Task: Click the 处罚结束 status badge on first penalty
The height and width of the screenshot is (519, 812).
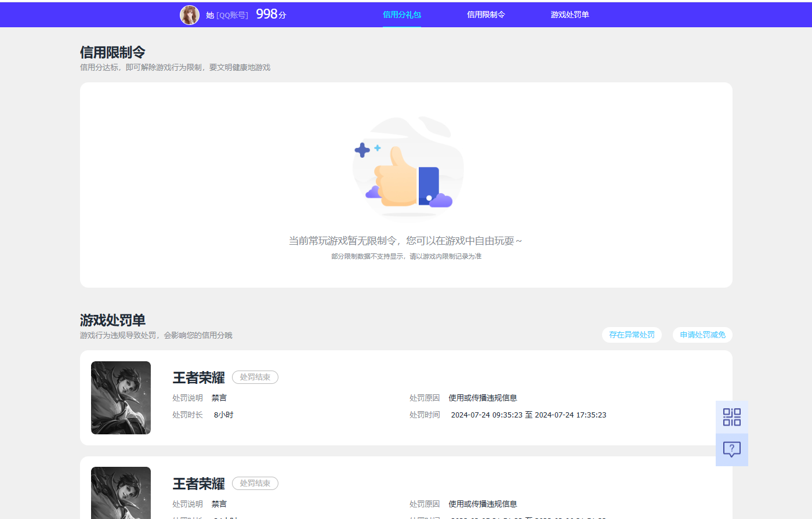Action: [255, 377]
